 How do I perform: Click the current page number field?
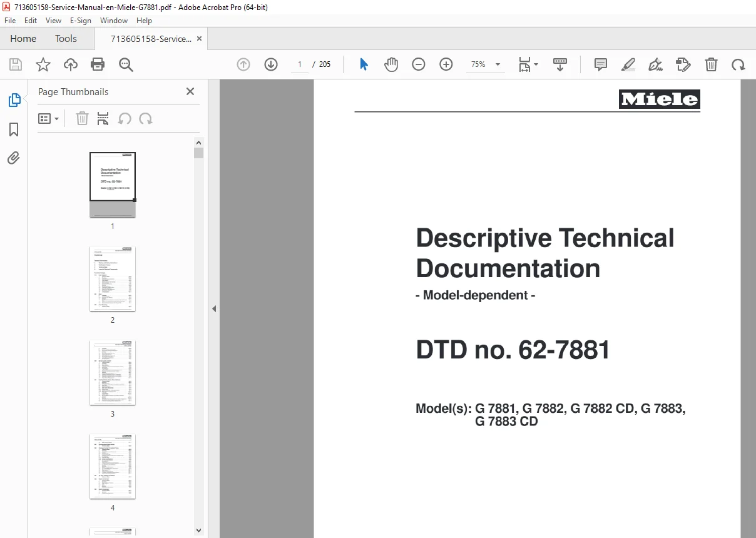tap(300, 64)
